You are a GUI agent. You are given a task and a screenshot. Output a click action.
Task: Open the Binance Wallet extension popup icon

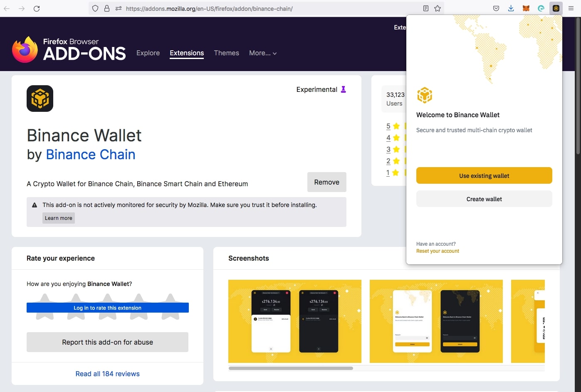pyautogui.click(x=556, y=8)
